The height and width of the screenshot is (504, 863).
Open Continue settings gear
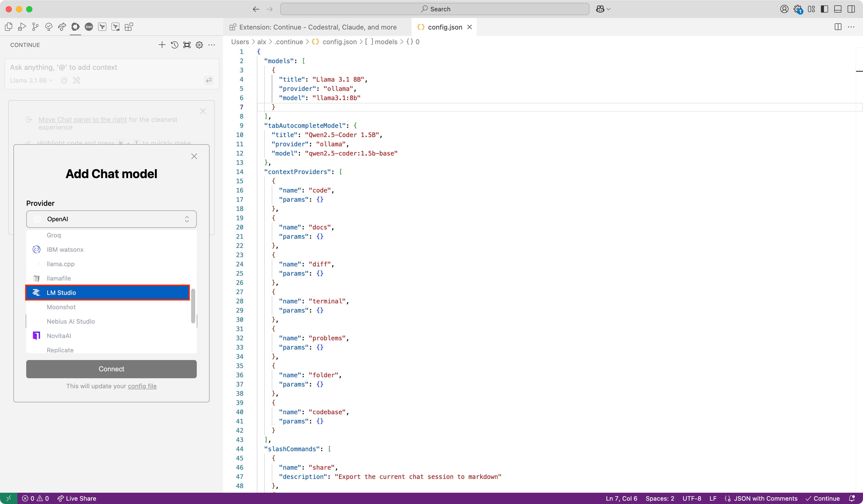tap(199, 45)
